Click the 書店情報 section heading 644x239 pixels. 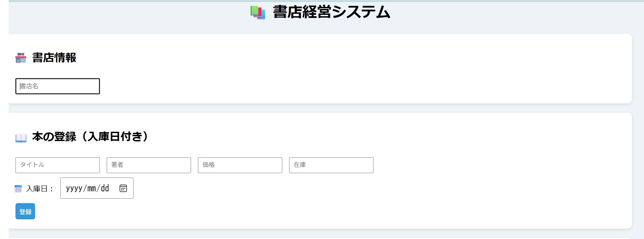click(54, 58)
